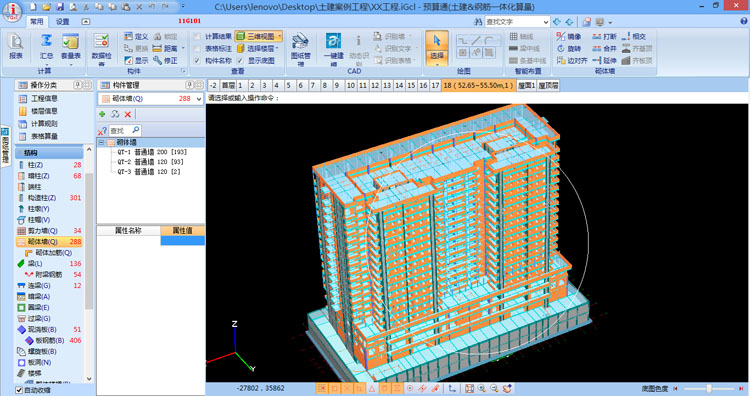
Task: Open 楼层信息 in operation list
Action: point(38,111)
